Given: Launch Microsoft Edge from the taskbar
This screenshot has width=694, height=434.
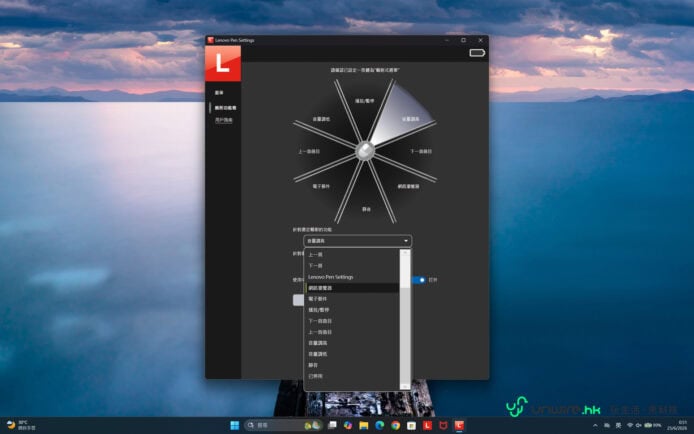Looking at the screenshot, I should point(380,425).
